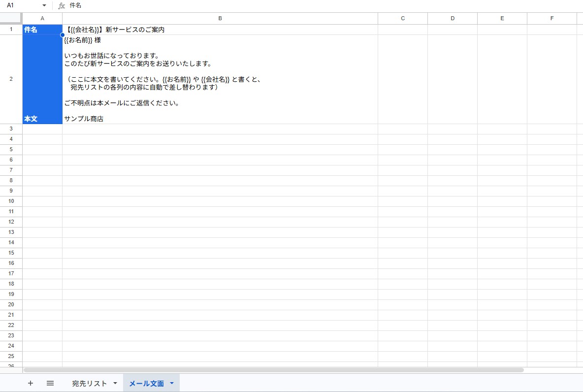Open the all sheets list icon
Image resolution: width=583 pixels, height=392 pixels.
point(50,383)
